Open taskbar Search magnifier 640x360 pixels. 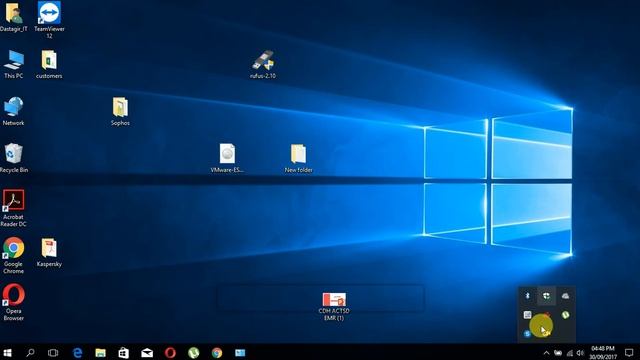tap(30, 353)
